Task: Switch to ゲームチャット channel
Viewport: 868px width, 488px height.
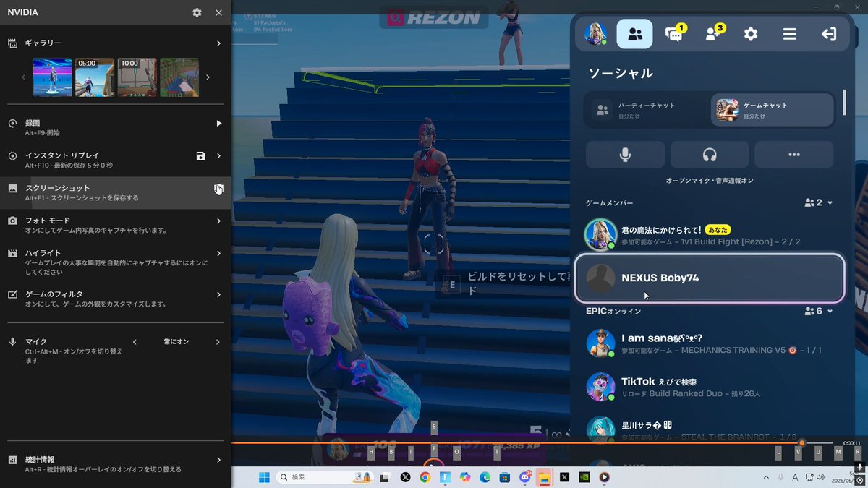Action: tap(773, 110)
